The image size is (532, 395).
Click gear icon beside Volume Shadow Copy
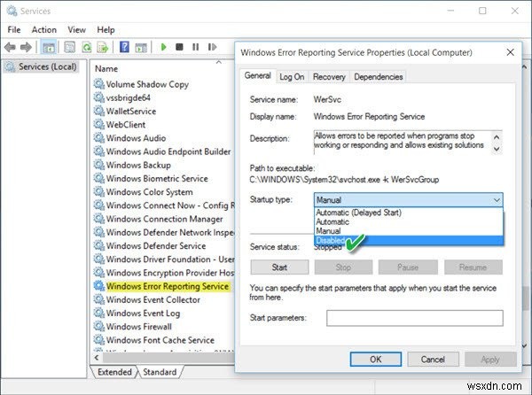(98, 83)
